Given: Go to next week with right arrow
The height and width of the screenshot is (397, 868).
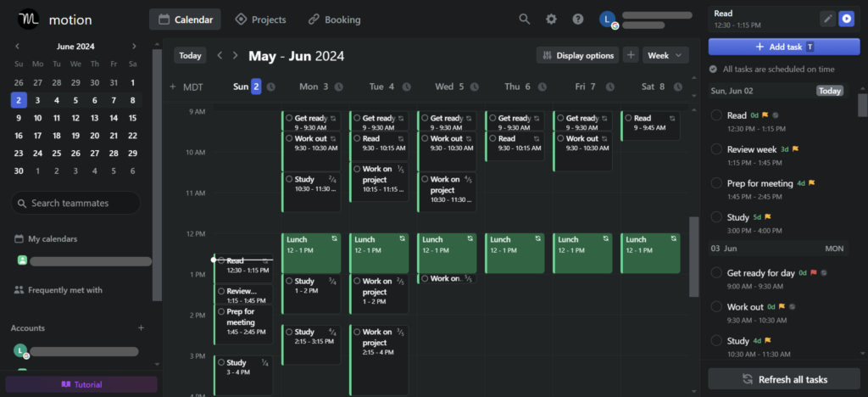Looking at the screenshot, I should 236,55.
